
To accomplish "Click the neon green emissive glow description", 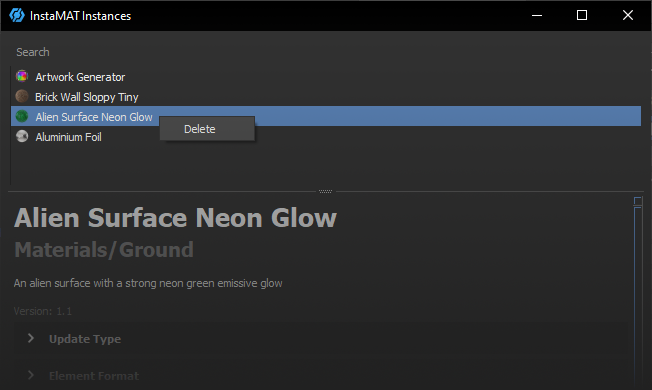I will tap(148, 283).
